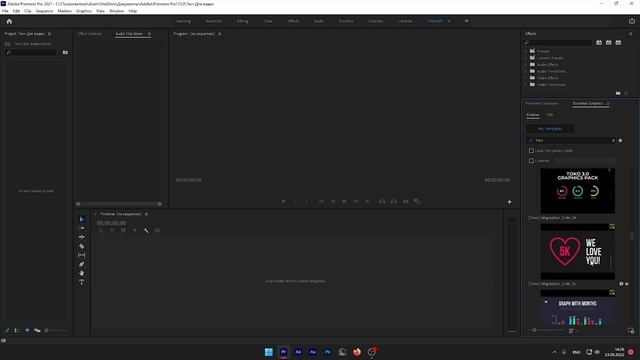Viewport: 640px width, 360px height.
Task: Expand Video Transitions folder
Action: 526,84
